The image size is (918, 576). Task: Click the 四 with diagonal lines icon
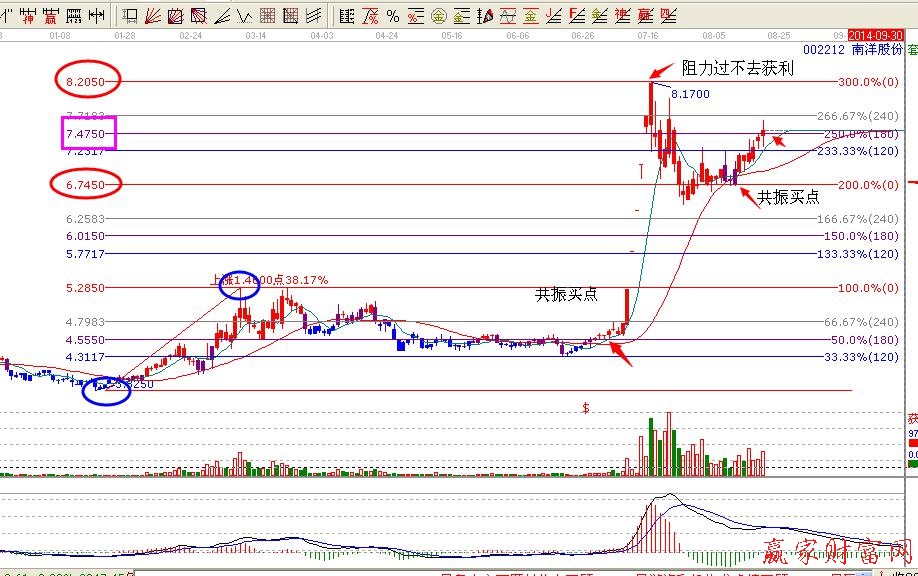667,16
